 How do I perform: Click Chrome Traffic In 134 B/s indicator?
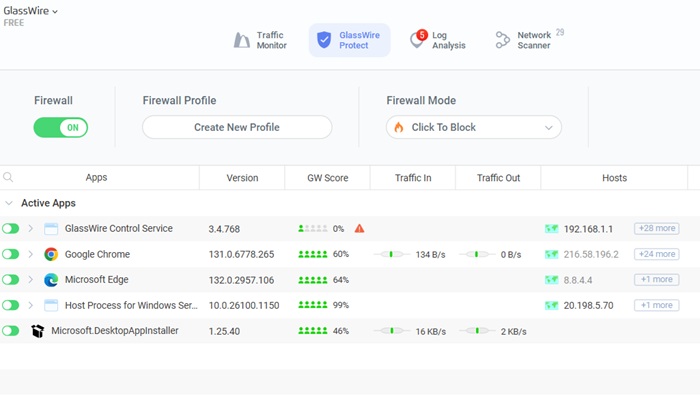tap(410, 254)
